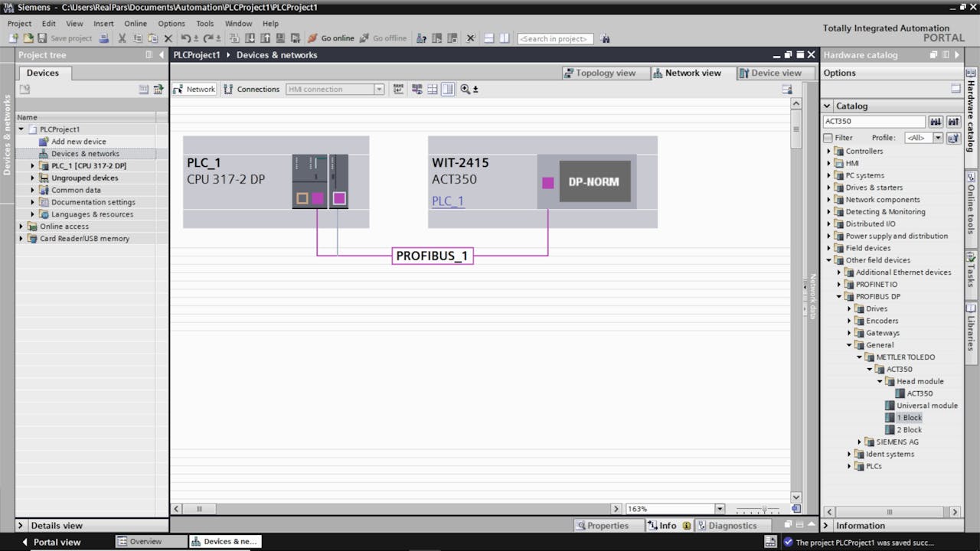Screen dimensions: 980x551
Task: Click the Accessible devices icon
Action: (421, 38)
